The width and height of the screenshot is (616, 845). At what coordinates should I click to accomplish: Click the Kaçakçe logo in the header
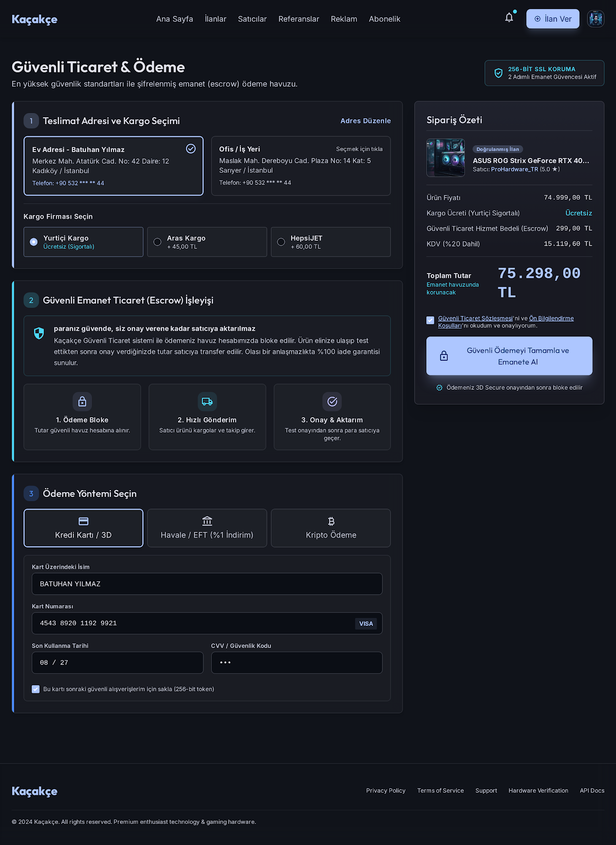click(x=34, y=19)
